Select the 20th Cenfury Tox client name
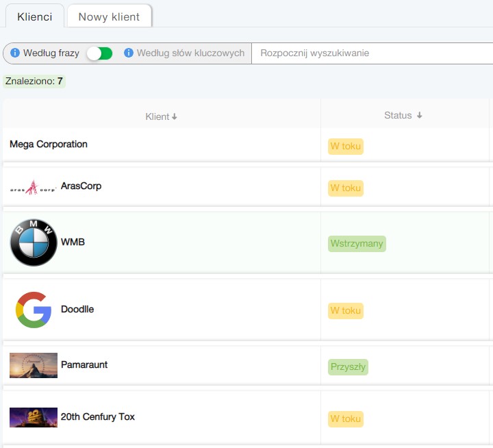The width and height of the screenshot is (493, 448). (x=98, y=416)
